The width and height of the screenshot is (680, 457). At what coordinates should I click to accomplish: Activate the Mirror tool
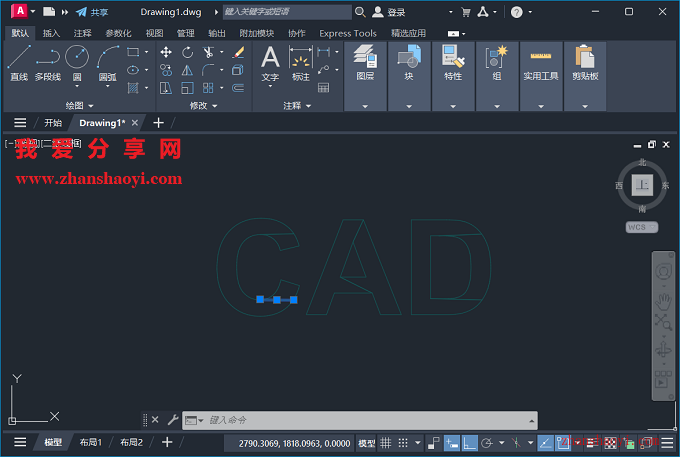click(x=187, y=70)
